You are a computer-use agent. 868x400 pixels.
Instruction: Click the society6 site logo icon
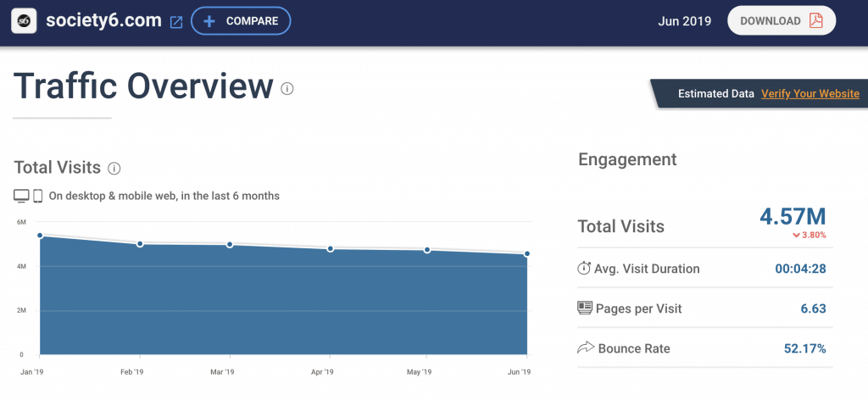click(x=25, y=21)
